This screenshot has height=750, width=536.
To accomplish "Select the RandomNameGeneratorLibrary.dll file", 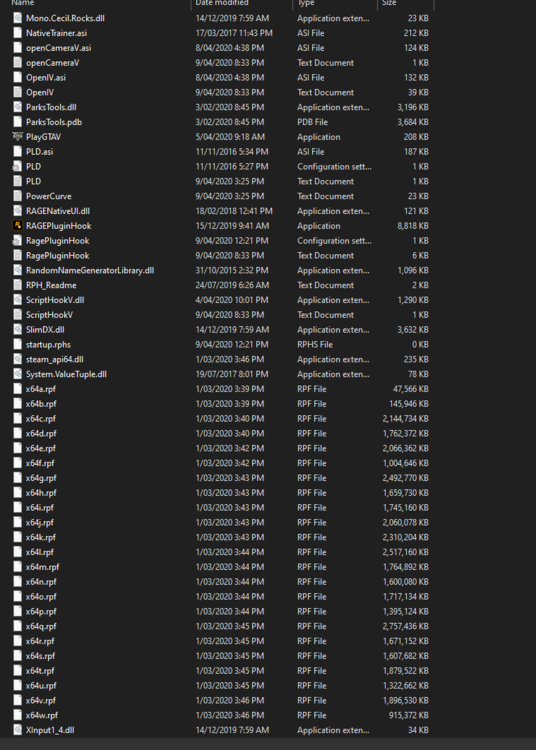I will tap(90, 270).
